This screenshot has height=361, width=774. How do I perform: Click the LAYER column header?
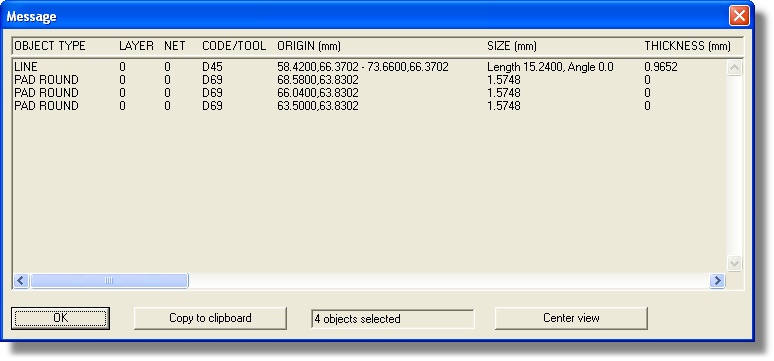click(136, 46)
